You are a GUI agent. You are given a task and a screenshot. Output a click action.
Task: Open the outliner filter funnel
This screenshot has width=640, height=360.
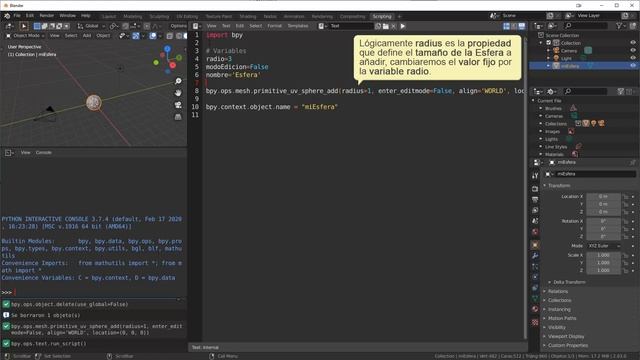620,26
